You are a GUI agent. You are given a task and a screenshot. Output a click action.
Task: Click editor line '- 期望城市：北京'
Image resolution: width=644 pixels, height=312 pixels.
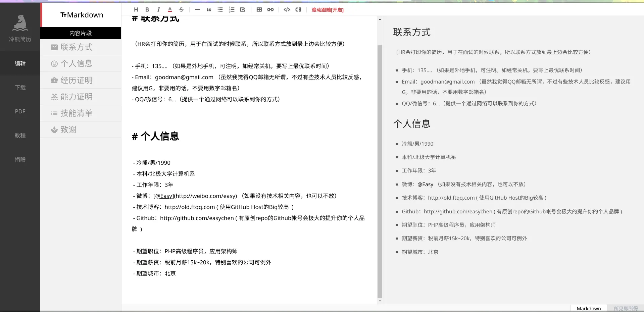[154, 273]
